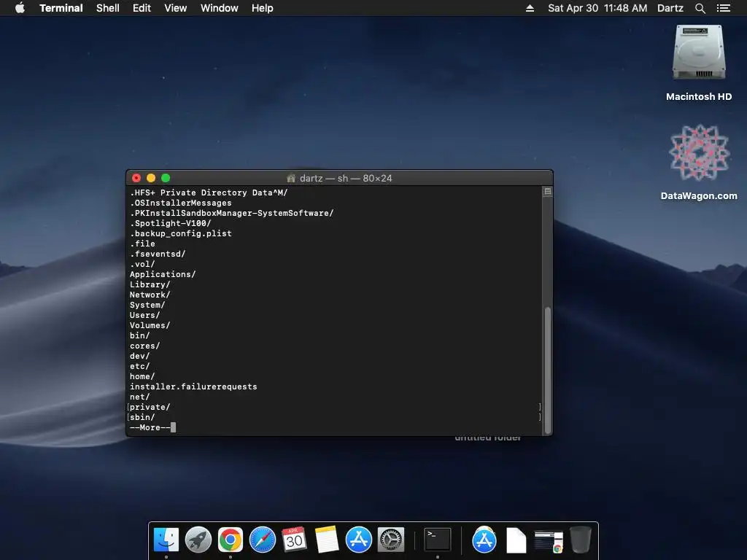Click the Sat Apr 30 clock
The width and height of the screenshot is (747, 560).
click(597, 8)
